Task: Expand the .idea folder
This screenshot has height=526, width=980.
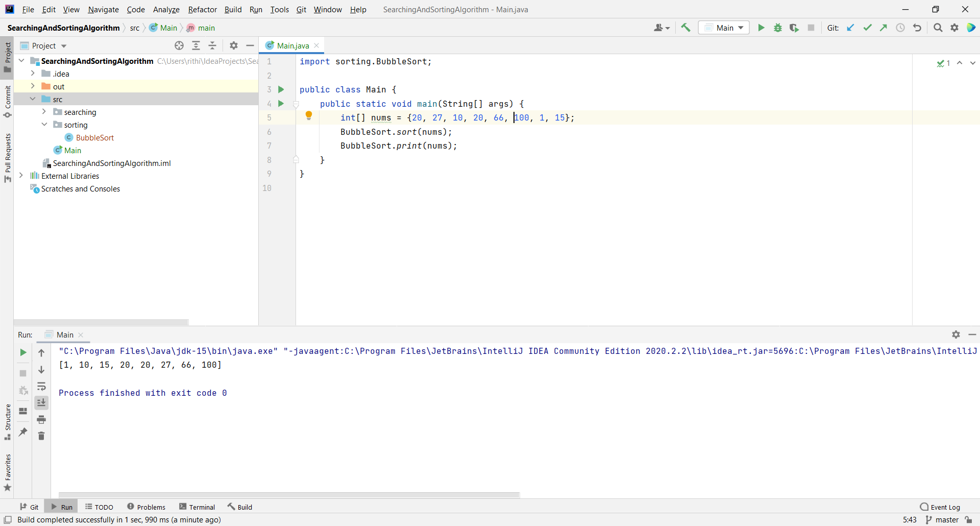Action: coord(33,74)
